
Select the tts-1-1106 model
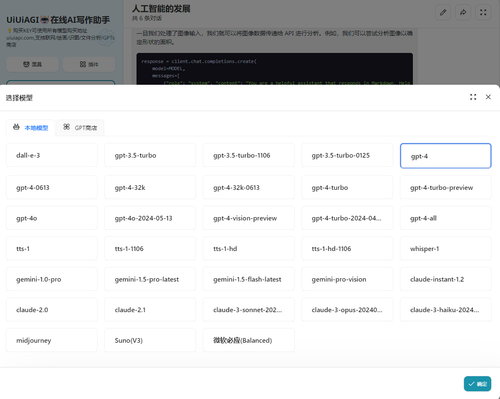pos(150,248)
